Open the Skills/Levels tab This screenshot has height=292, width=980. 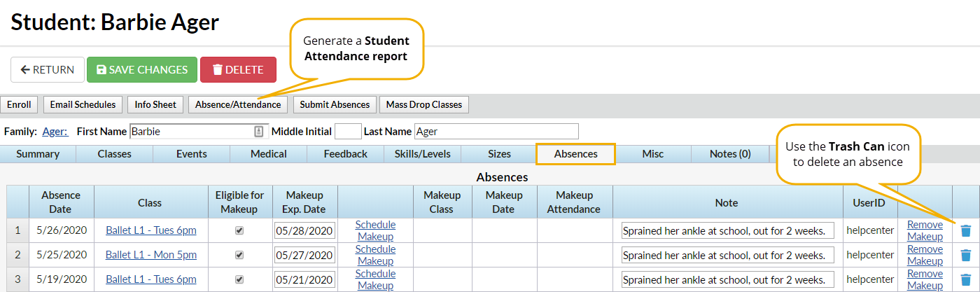coord(422,154)
